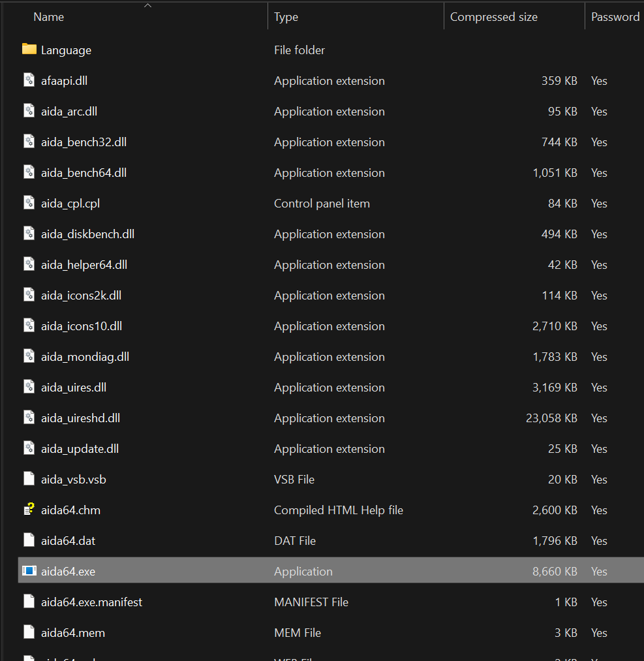This screenshot has height=661, width=644.
Task: Click the 2,710 KB size of aida_icons10.dll
Action: pyautogui.click(x=555, y=326)
